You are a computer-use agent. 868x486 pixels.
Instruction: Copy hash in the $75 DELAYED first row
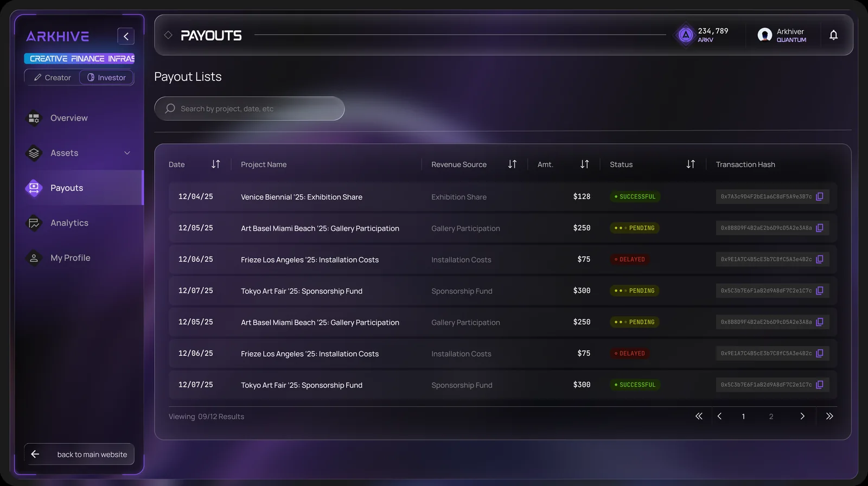pyautogui.click(x=820, y=259)
